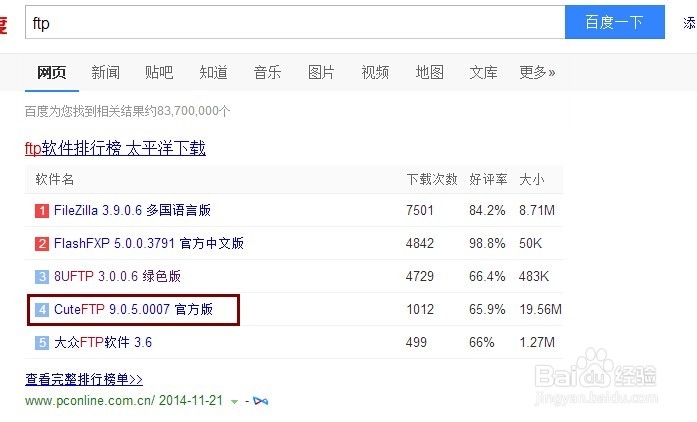Click the 大小 column header
Screen dimensions: 697x422
pos(532,179)
